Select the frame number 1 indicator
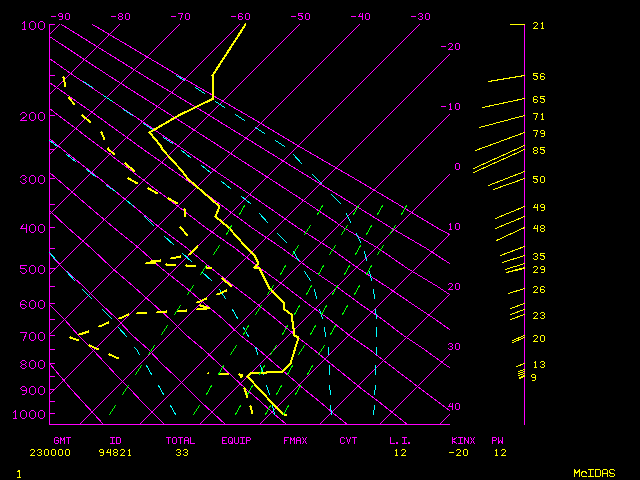 pos(19,472)
